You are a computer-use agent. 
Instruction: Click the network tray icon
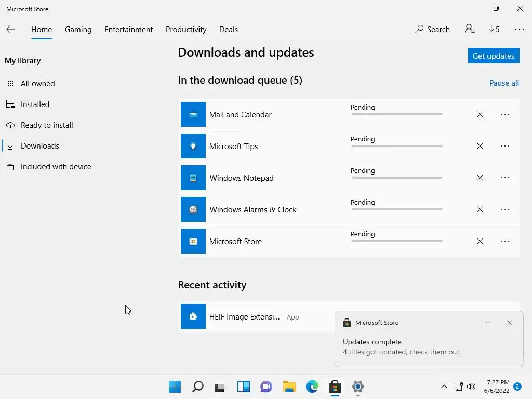point(458,387)
